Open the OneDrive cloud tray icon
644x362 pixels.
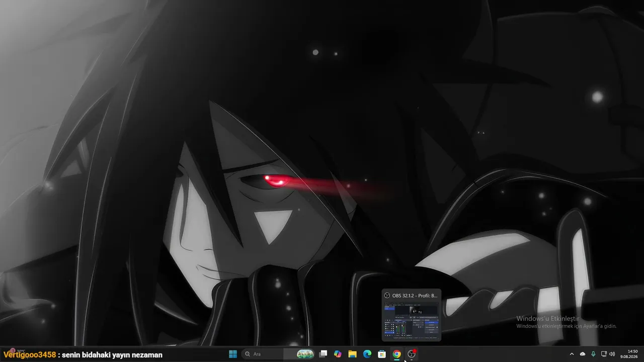[x=583, y=354]
